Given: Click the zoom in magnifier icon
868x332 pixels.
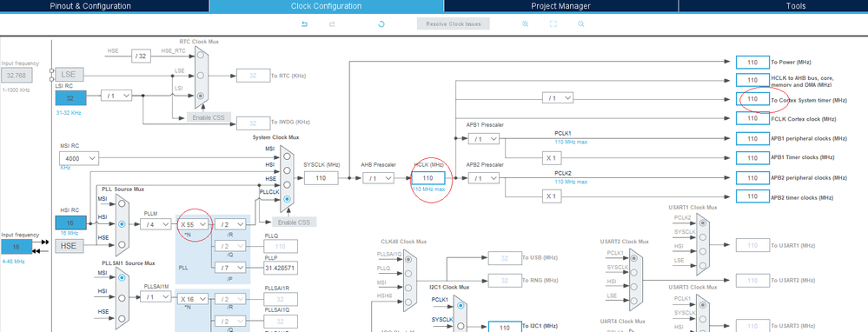Looking at the screenshot, I should (525, 23).
